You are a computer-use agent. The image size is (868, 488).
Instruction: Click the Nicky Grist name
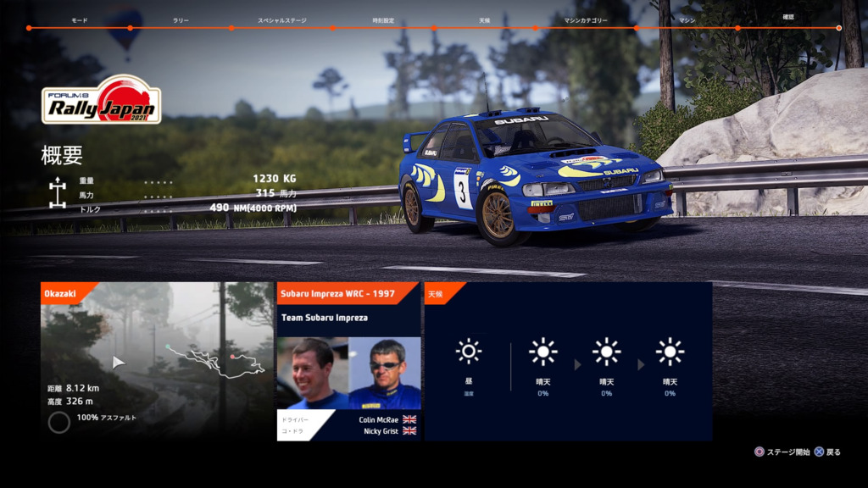[381, 431]
